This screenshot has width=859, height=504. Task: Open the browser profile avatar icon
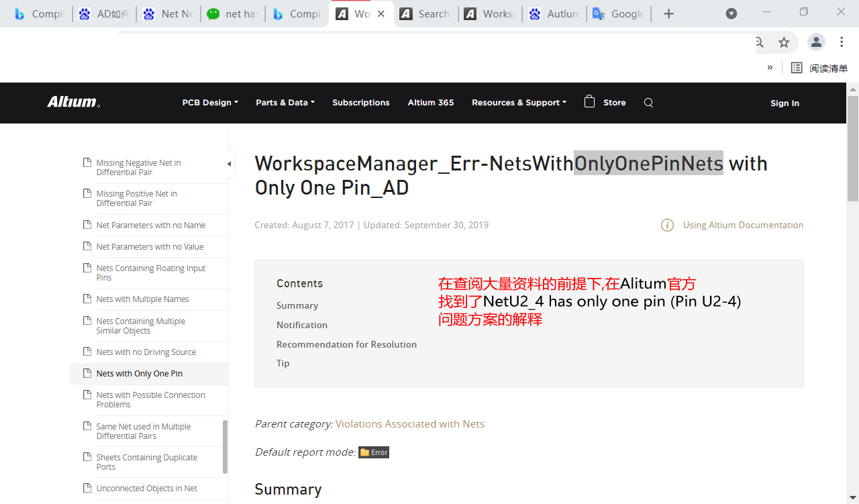816,42
